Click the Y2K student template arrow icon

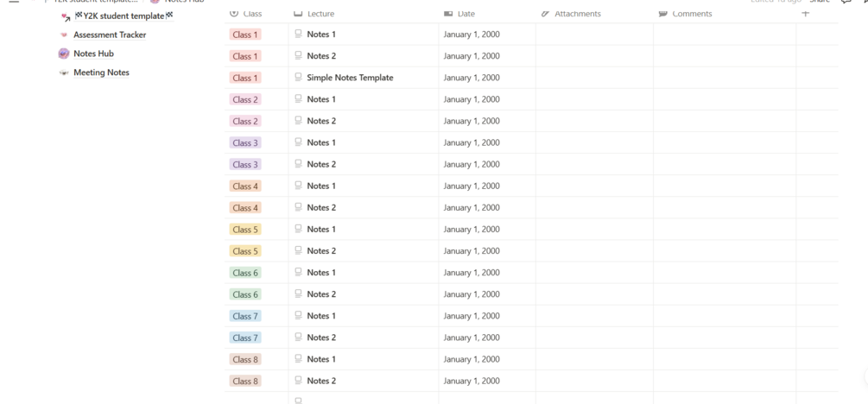66,17
